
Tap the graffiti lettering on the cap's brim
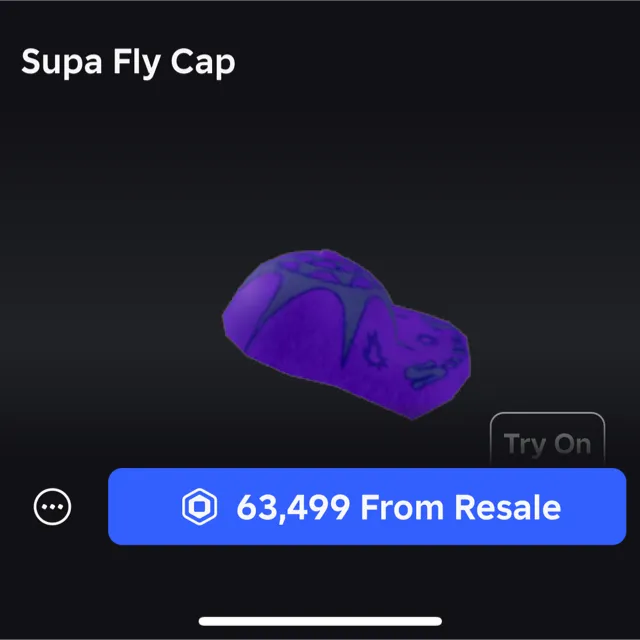433,363
